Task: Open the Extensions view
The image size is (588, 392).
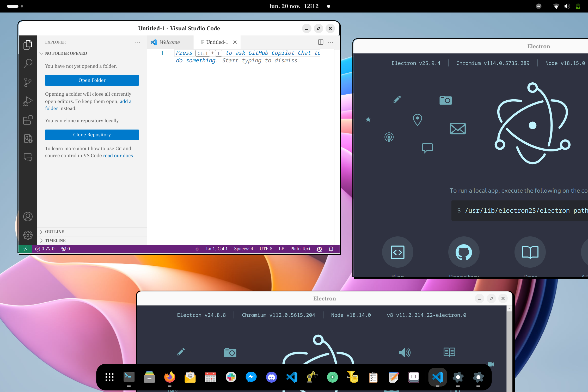Action: coord(28,120)
